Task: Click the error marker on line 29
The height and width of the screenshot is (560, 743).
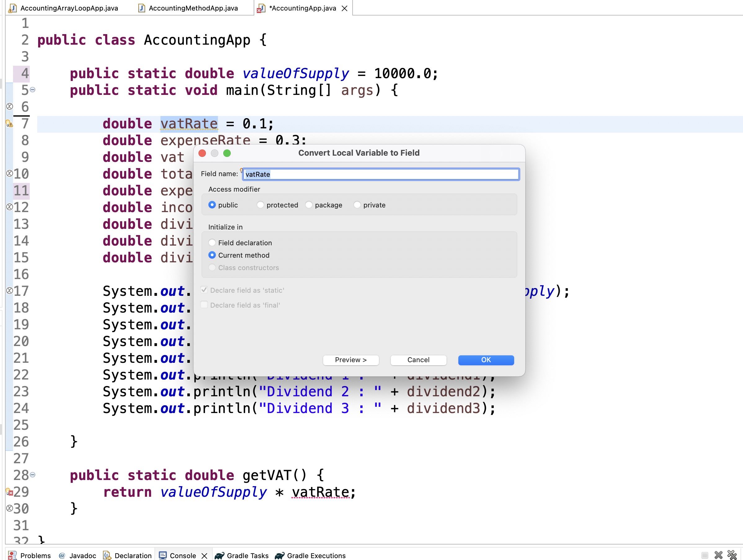Action: pyautogui.click(x=9, y=492)
